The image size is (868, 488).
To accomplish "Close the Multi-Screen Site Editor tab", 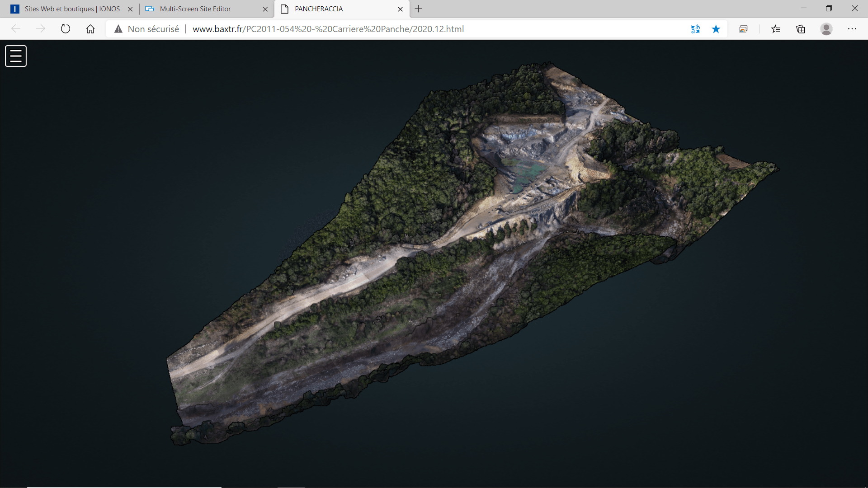I will click(265, 9).
